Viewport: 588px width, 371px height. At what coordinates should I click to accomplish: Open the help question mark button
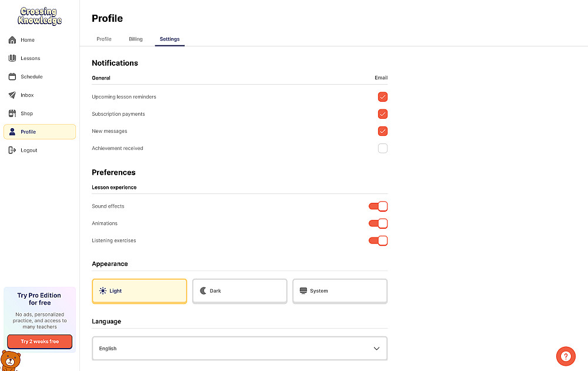coord(565,356)
